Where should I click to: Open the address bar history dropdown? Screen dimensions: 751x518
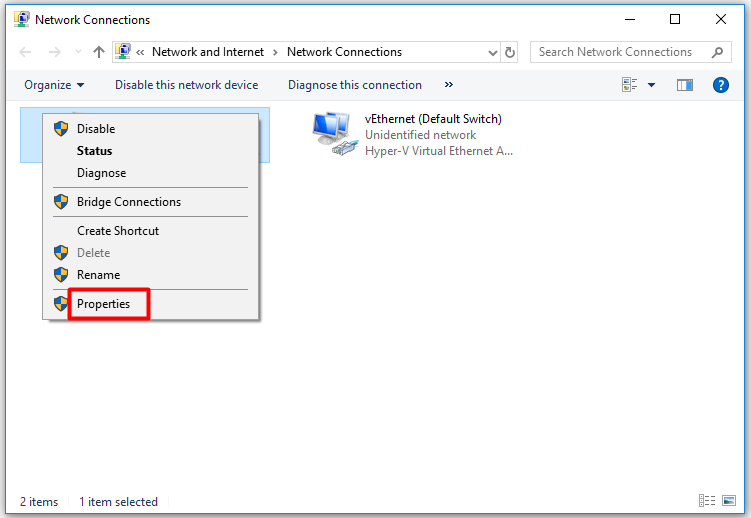pyautogui.click(x=492, y=52)
